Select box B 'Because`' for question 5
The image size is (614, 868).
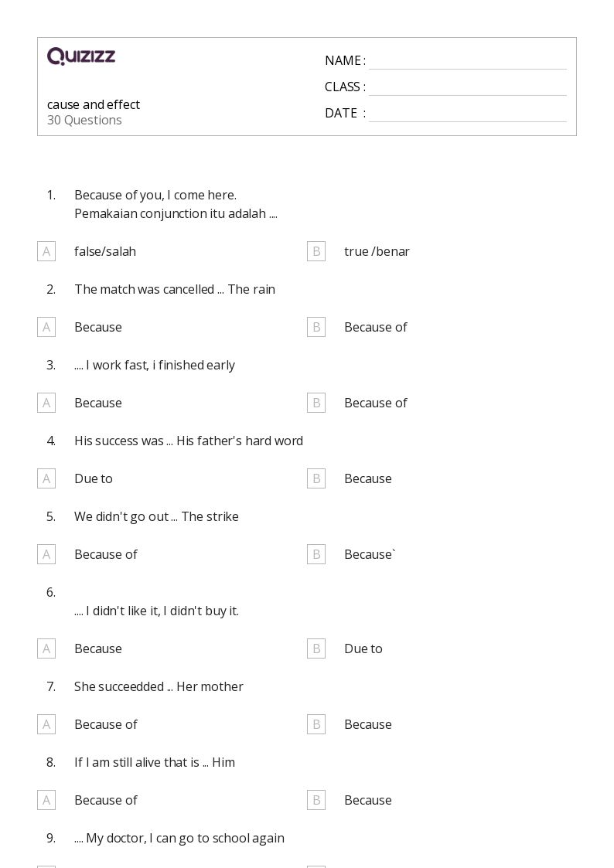click(316, 555)
